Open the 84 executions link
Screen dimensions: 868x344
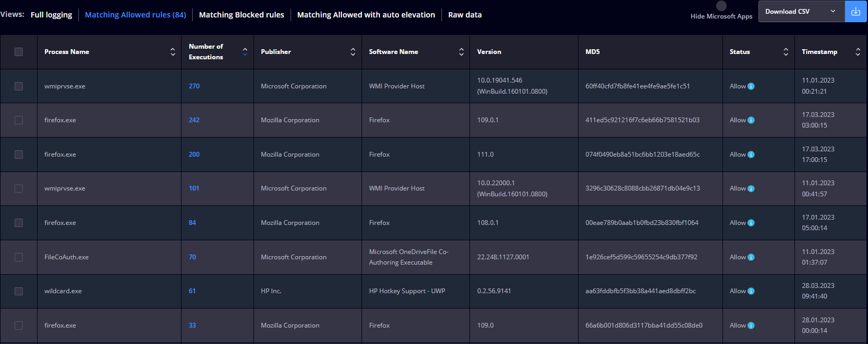point(192,223)
